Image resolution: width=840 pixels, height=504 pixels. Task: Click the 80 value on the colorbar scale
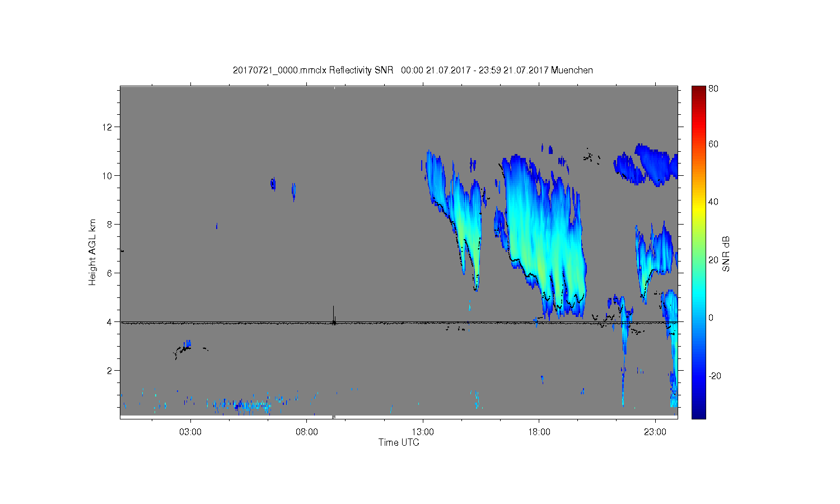[713, 89]
